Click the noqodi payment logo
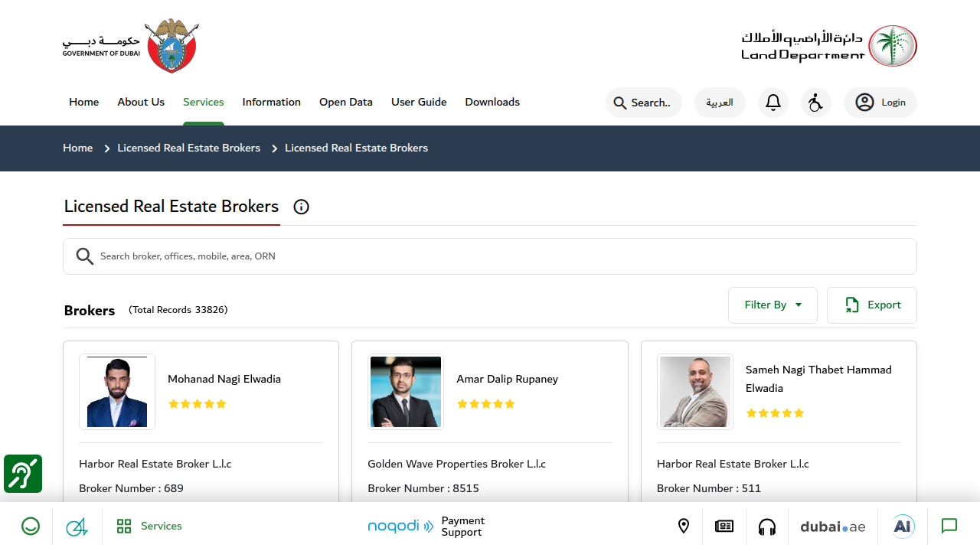Screen dimensions: 980x551 click(400, 527)
